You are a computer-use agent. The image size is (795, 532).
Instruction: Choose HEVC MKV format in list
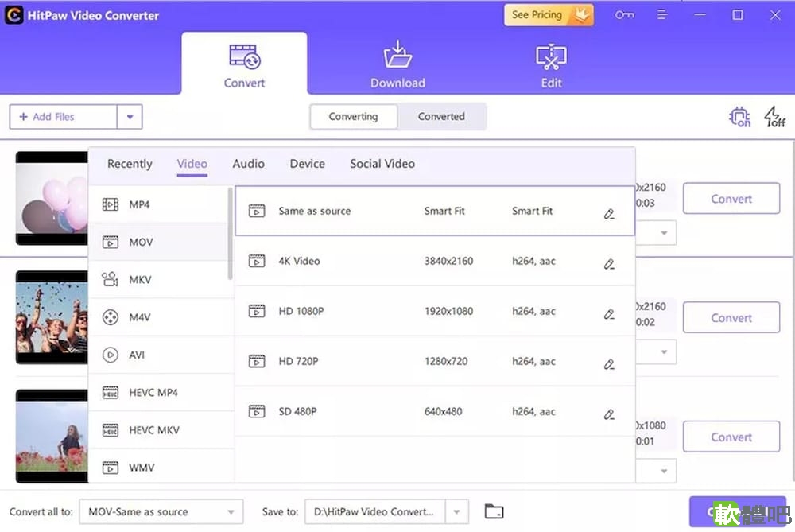161,429
